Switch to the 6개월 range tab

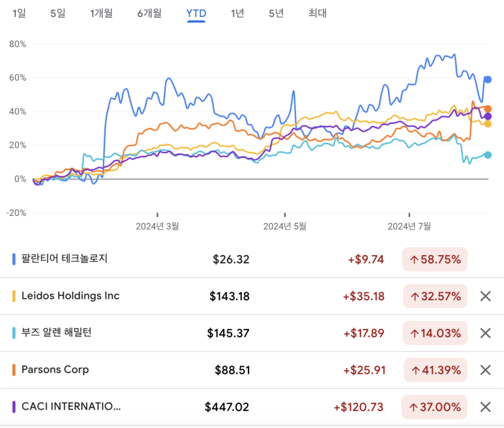click(x=149, y=13)
